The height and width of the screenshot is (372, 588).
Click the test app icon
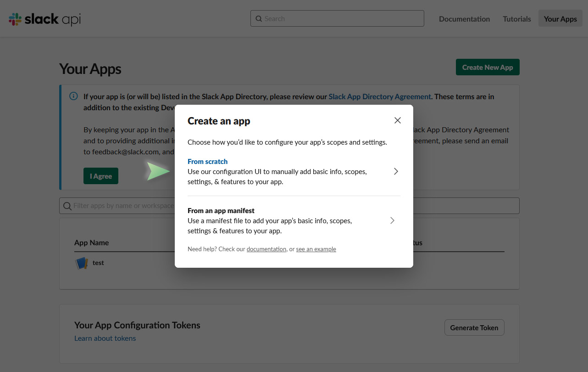82,263
